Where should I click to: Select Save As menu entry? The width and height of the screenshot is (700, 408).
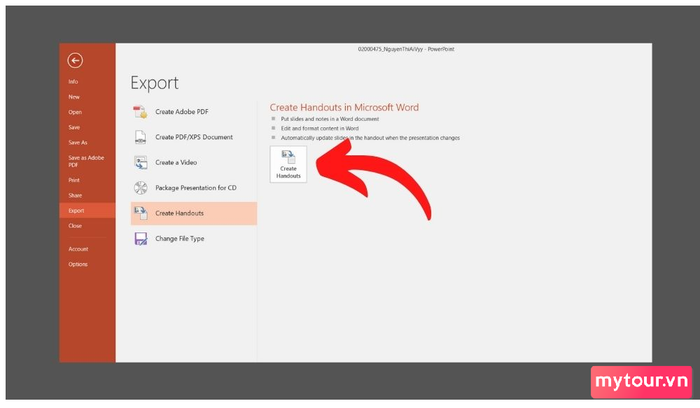pyautogui.click(x=78, y=142)
